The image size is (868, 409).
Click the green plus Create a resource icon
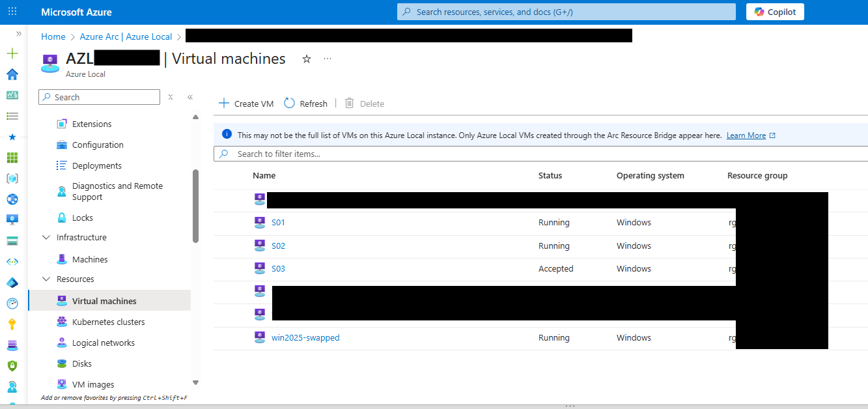(x=12, y=53)
